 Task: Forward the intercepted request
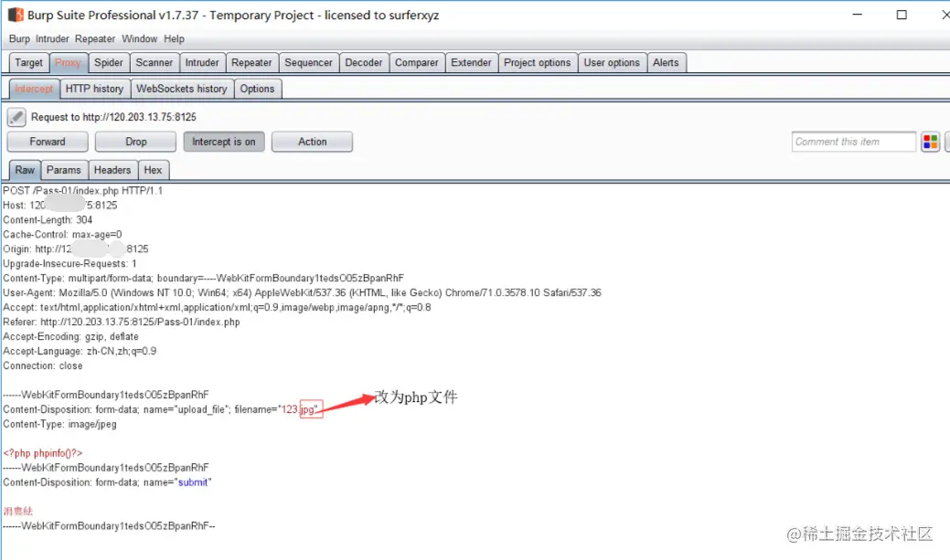(48, 142)
